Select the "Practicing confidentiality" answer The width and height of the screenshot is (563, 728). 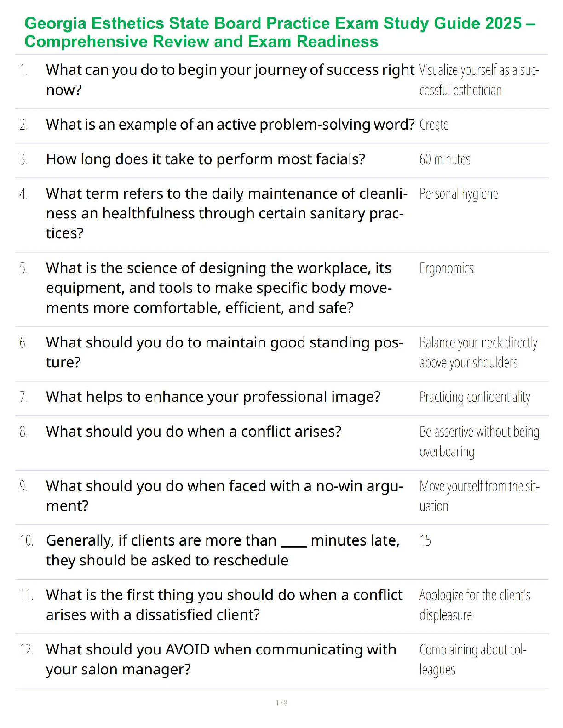click(x=475, y=397)
